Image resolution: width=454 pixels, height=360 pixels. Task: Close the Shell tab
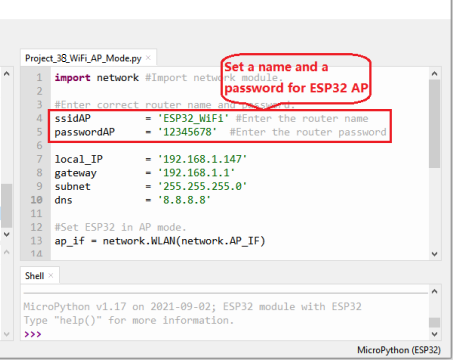pos(51,275)
